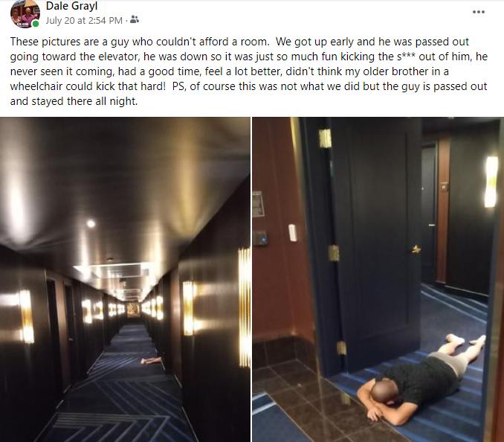Open Dale Grayl's profile from name

71,6
